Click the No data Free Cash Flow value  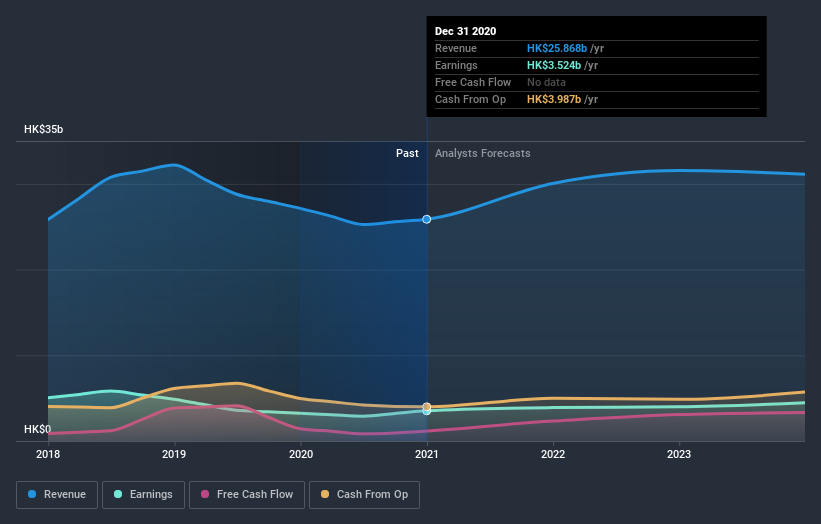click(546, 82)
